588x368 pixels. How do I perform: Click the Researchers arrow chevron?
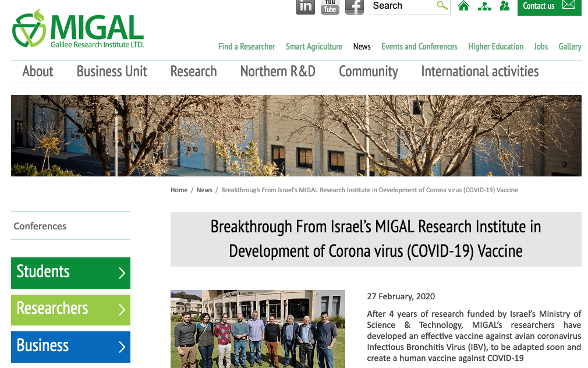122,309
